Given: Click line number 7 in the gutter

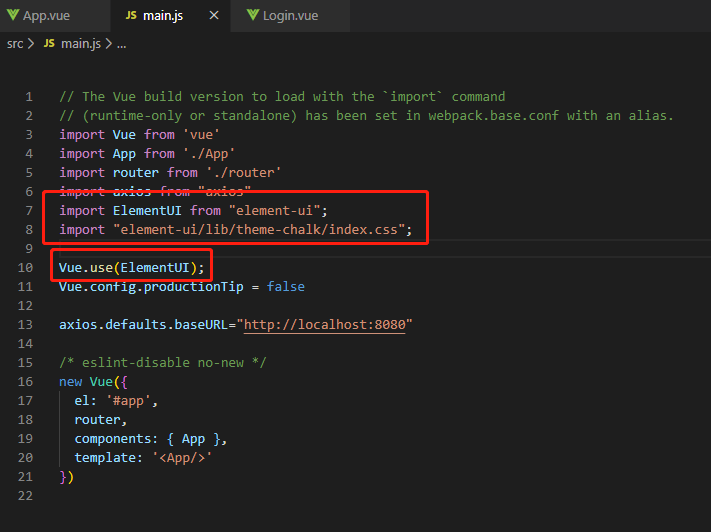Looking at the screenshot, I should (29, 210).
